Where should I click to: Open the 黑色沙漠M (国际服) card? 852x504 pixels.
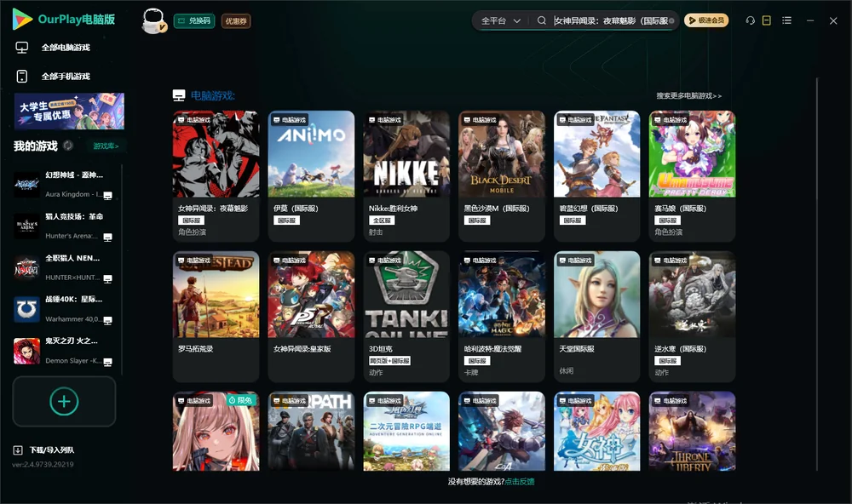tap(502, 176)
